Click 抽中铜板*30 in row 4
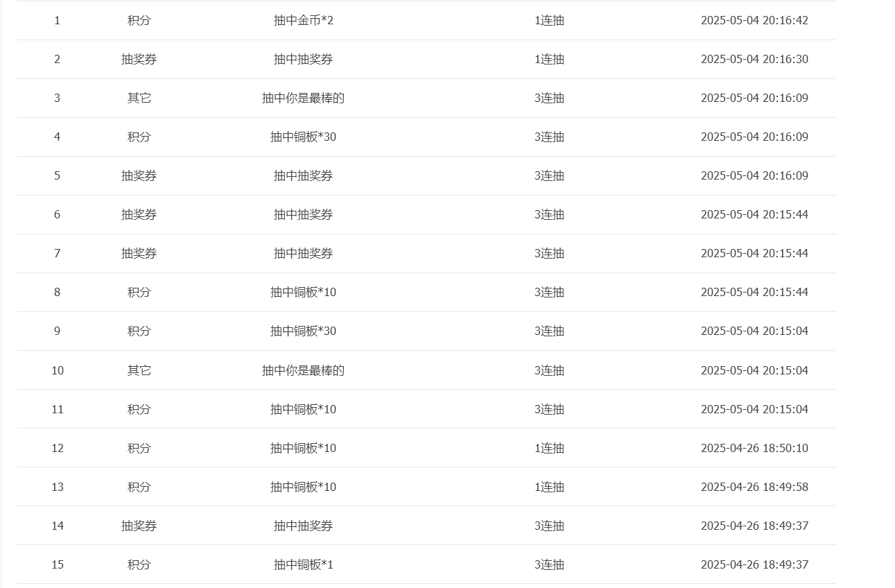 point(303,137)
